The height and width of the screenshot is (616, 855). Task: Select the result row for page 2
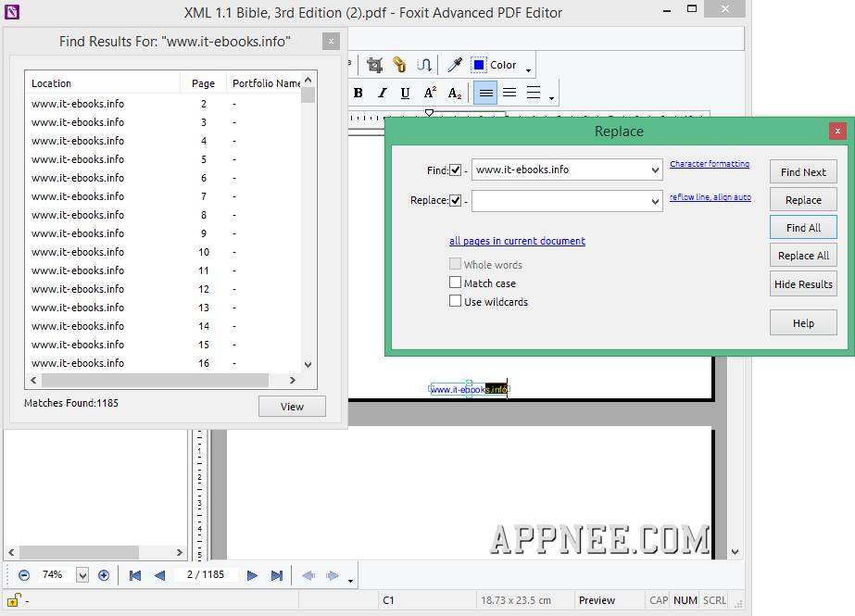162,104
